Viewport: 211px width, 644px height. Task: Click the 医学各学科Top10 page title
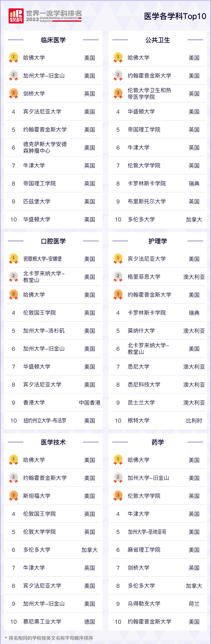(175, 16)
